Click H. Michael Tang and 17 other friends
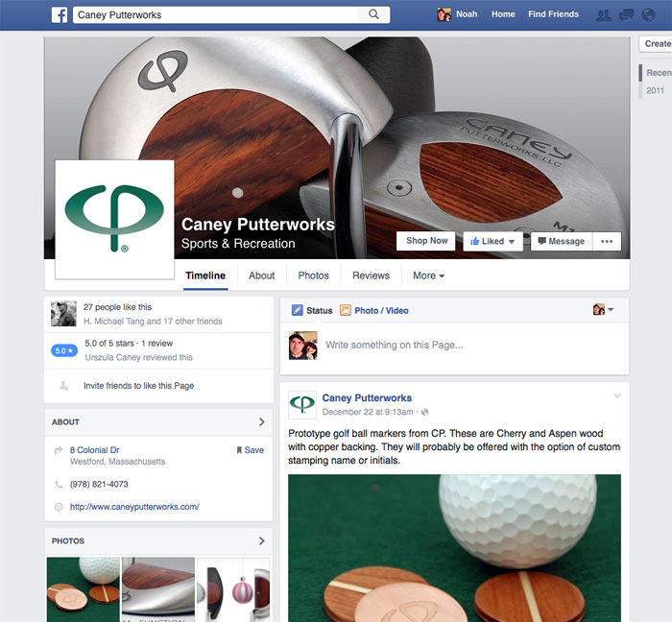Image resolution: width=672 pixels, height=622 pixels. tap(153, 322)
